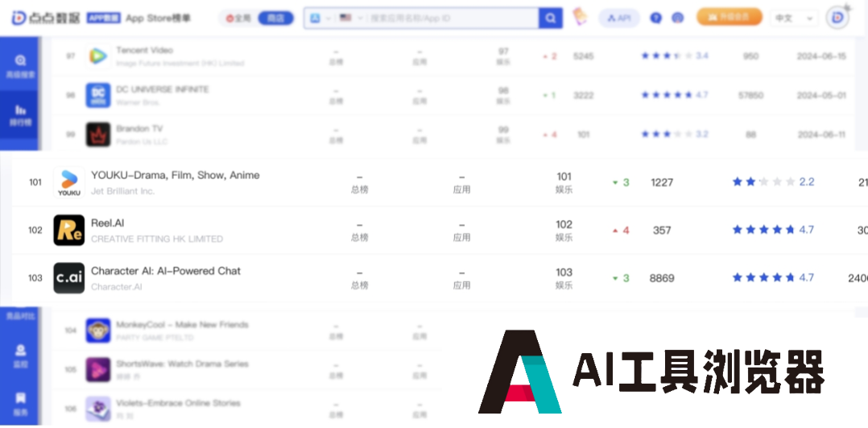The width and height of the screenshot is (868, 428).
Task: Click the orange upgrade membership button
Action: [x=729, y=17]
